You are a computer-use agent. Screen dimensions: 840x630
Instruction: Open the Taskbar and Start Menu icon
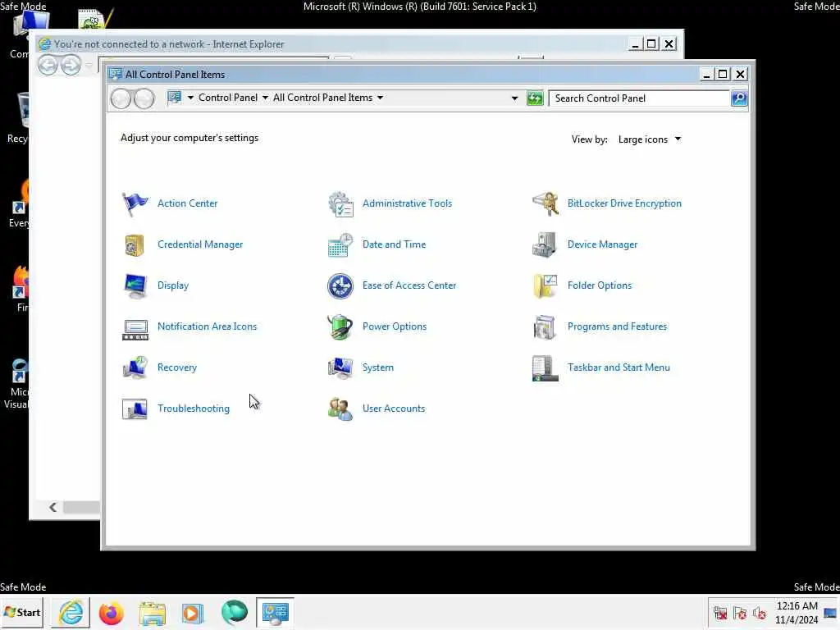coord(545,368)
